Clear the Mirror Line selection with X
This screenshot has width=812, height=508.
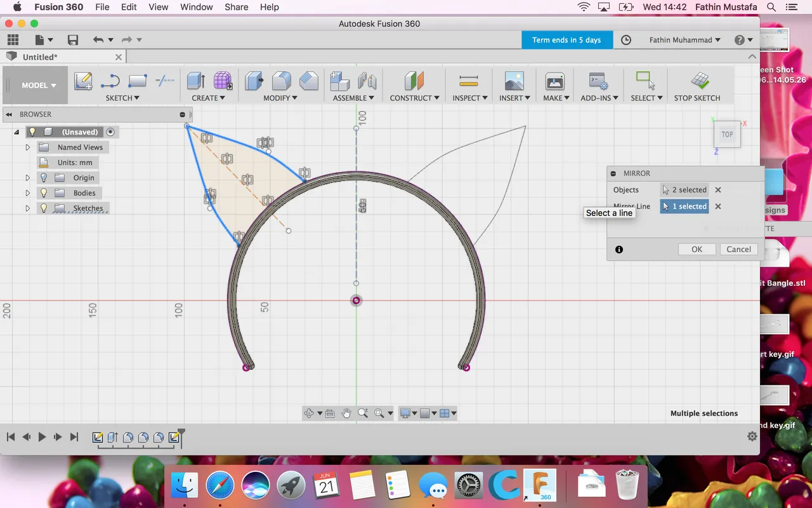pos(718,206)
